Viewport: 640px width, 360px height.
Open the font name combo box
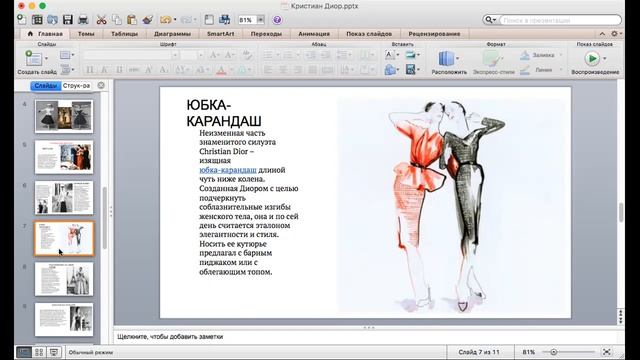131,55
